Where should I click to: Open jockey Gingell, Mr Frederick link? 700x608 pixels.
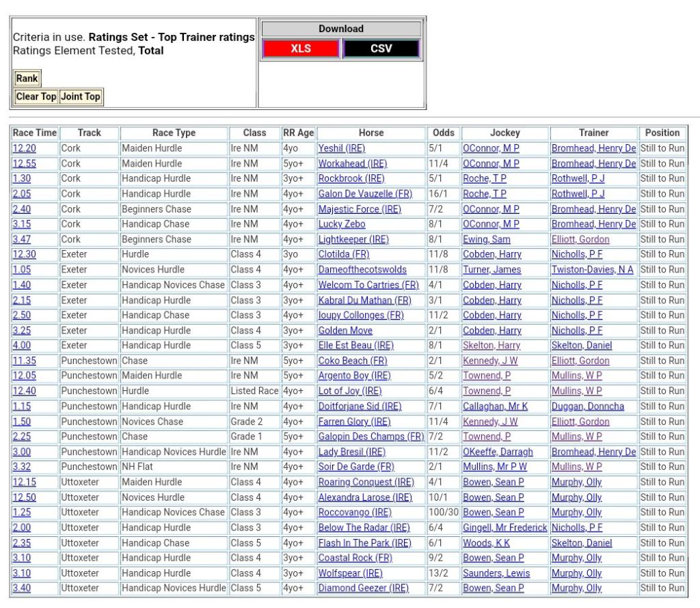click(504, 527)
